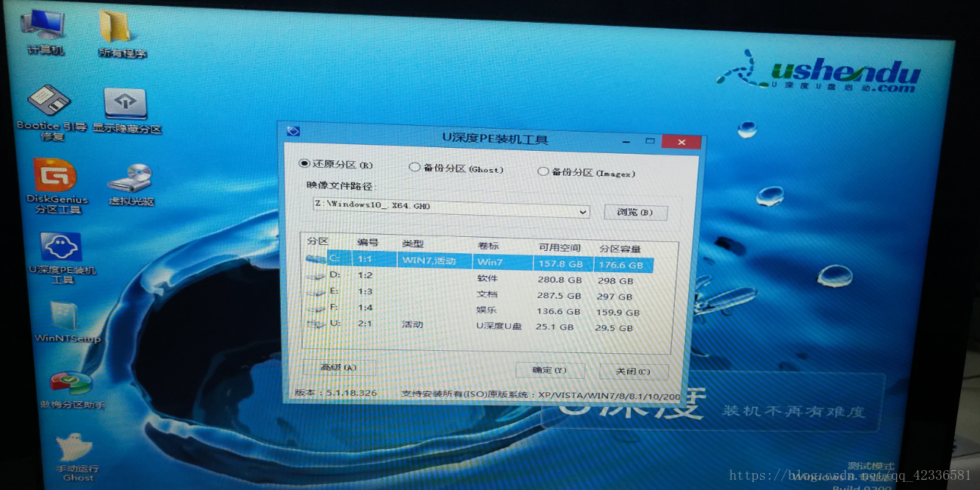Click drive icon of C: partition row
Screen dimensions: 980x490
tap(316, 259)
